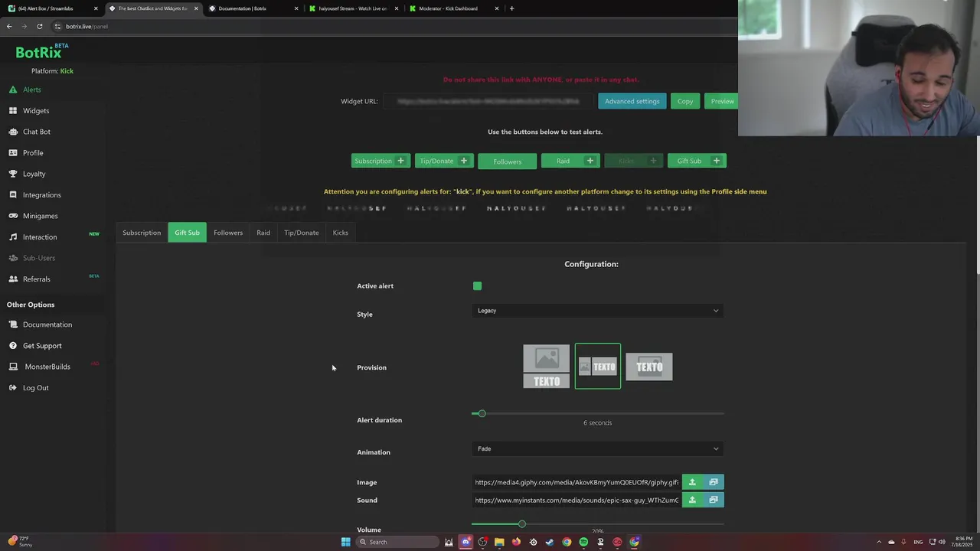Switch to the Followers alert tab
Image resolution: width=980 pixels, height=551 pixels.
(x=228, y=233)
